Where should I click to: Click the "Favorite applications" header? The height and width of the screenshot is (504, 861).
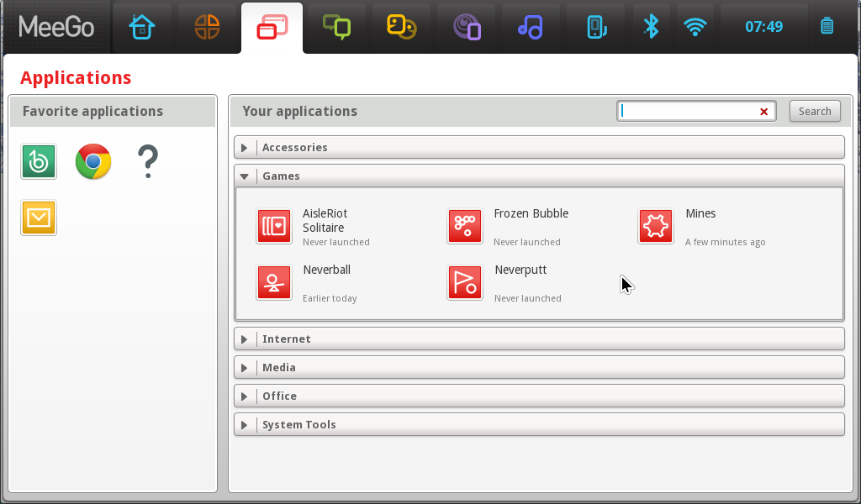point(92,112)
